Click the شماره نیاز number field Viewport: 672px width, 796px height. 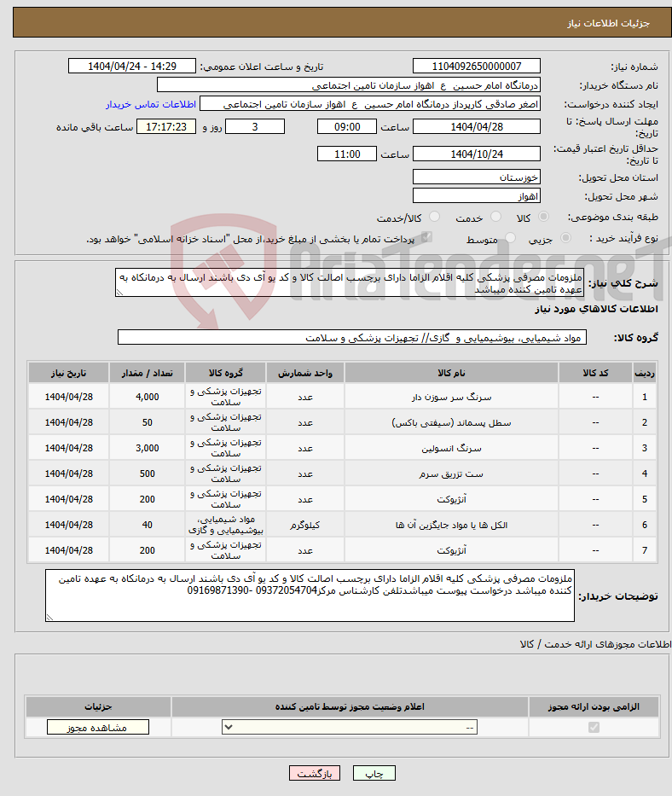(476, 66)
